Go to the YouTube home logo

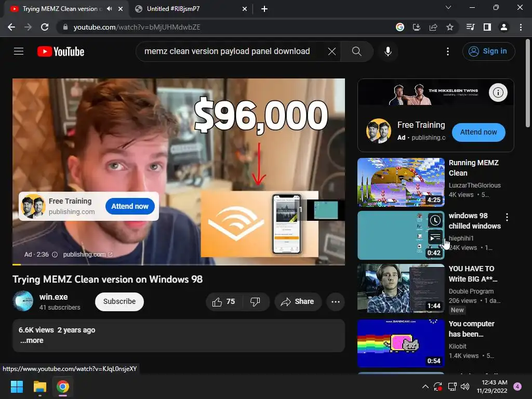61,51
